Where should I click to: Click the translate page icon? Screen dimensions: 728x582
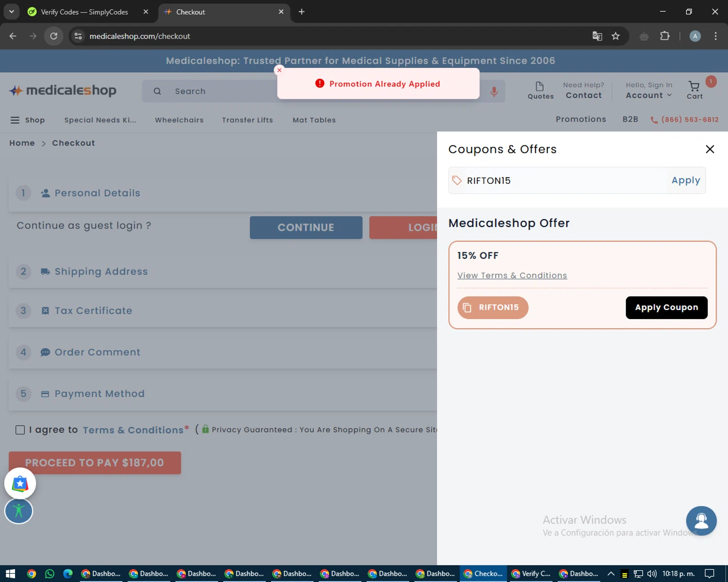[x=597, y=36]
